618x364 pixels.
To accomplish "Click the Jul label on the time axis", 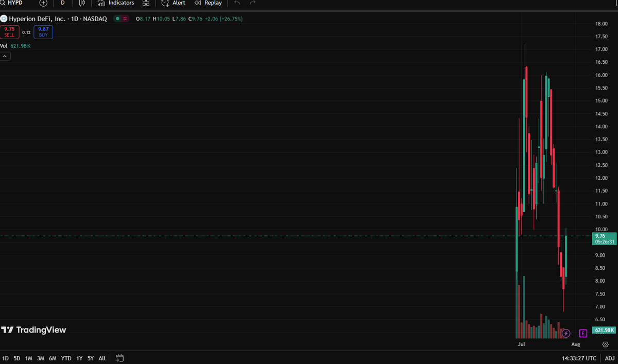I will click(x=521, y=344).
